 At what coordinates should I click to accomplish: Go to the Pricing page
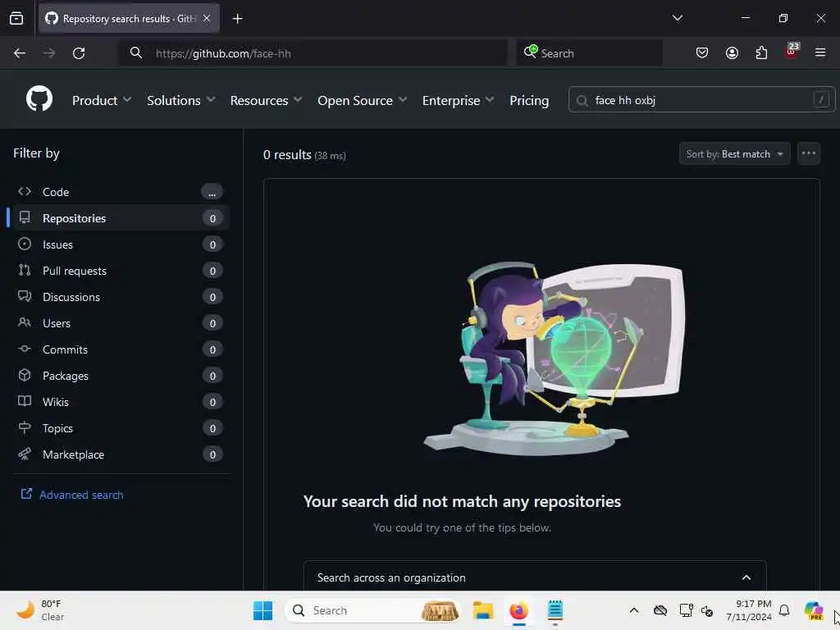tap(529, 100)
